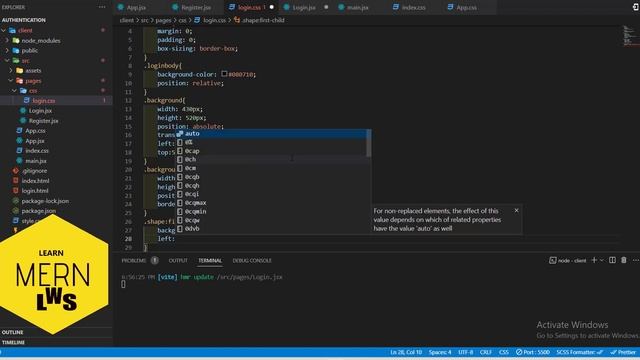This screenshot has width=640, height=360.
Task: Kill terminal with the trash icon
Action: pyautogui.click(x=624, y=260)
